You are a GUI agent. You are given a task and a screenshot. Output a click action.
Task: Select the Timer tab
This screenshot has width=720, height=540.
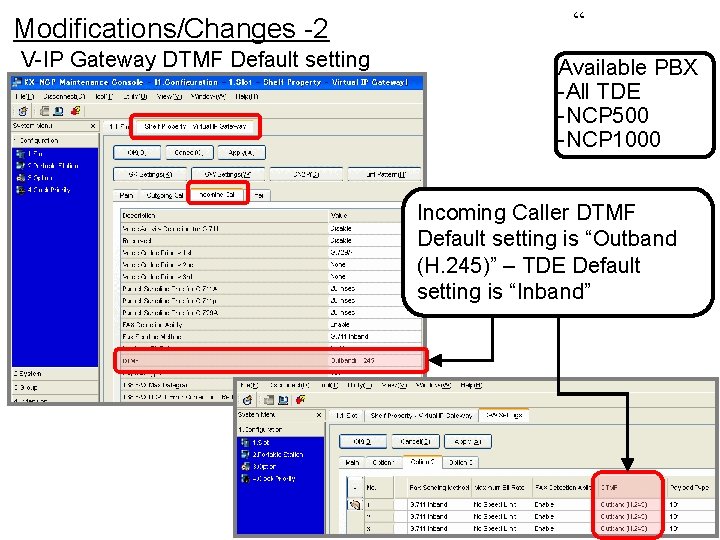(x=259, y=195)
